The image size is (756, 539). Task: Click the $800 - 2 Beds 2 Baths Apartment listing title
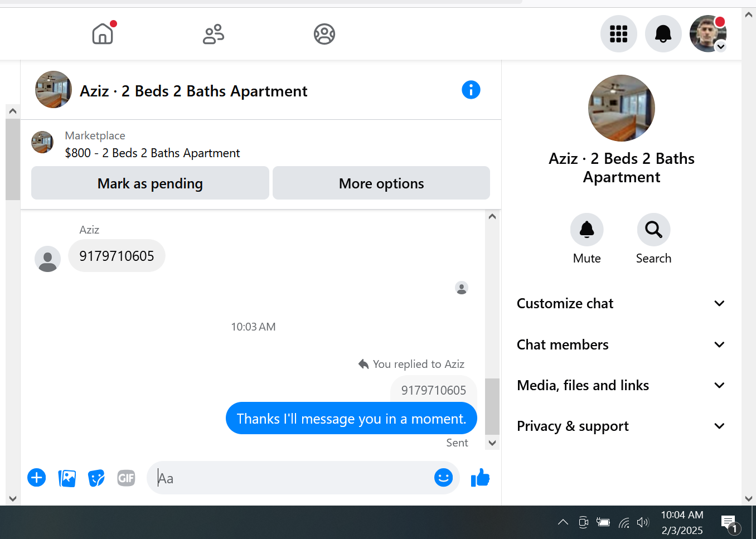(x=152, y=153)
